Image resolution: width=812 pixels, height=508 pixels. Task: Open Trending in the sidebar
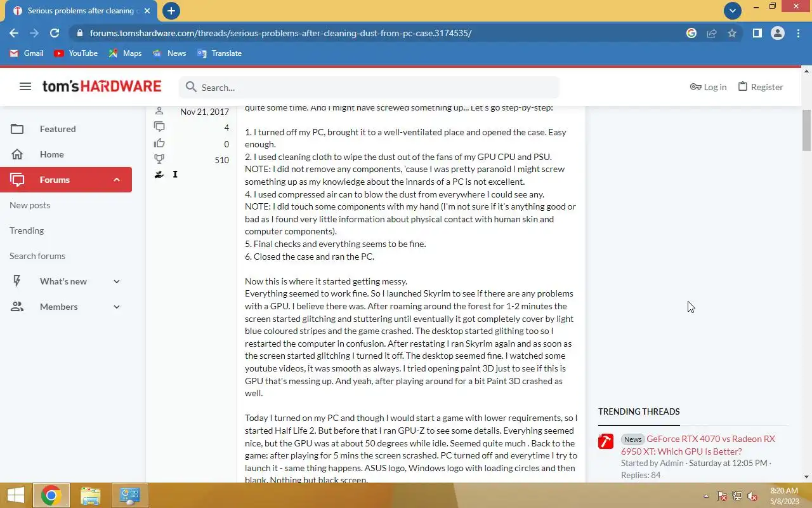coord(27,231)
